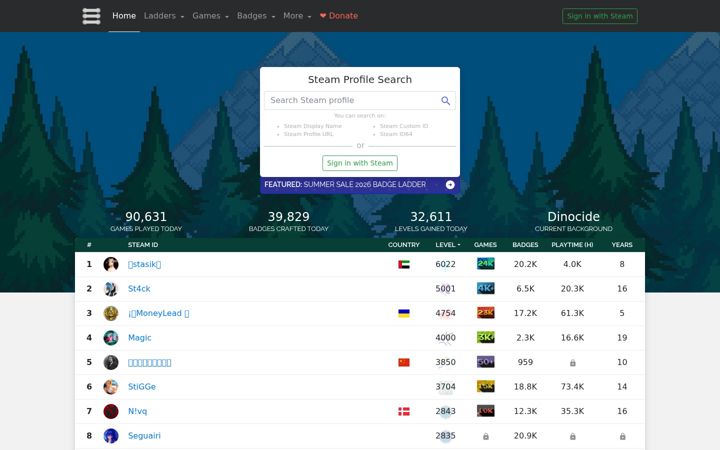Image resolution: width=720 pixels, height=450 pixels.
Task: Click the COUNTRY column header
Action: [404, 245]
